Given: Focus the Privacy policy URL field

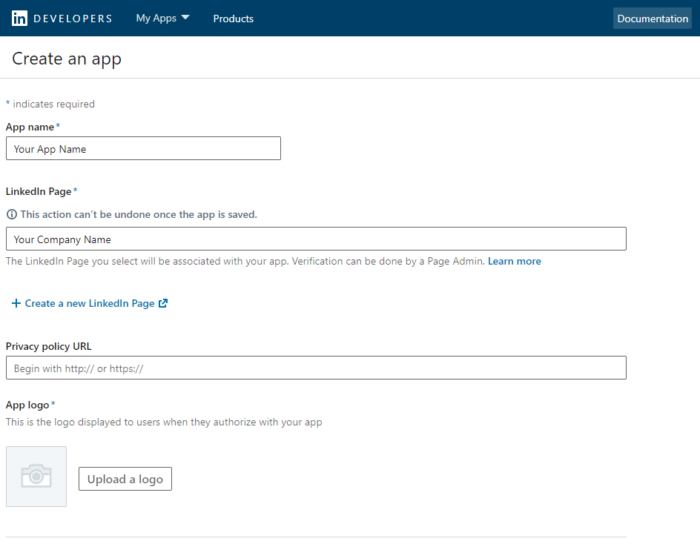Looking at the screenshot, I should pyautogui.click(x=316, y=368).
